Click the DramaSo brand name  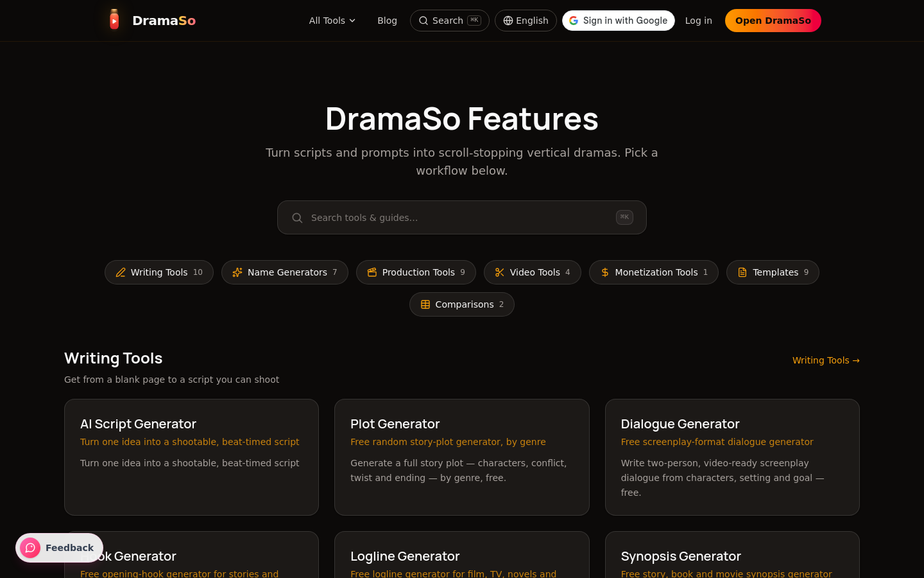[164, 21]
